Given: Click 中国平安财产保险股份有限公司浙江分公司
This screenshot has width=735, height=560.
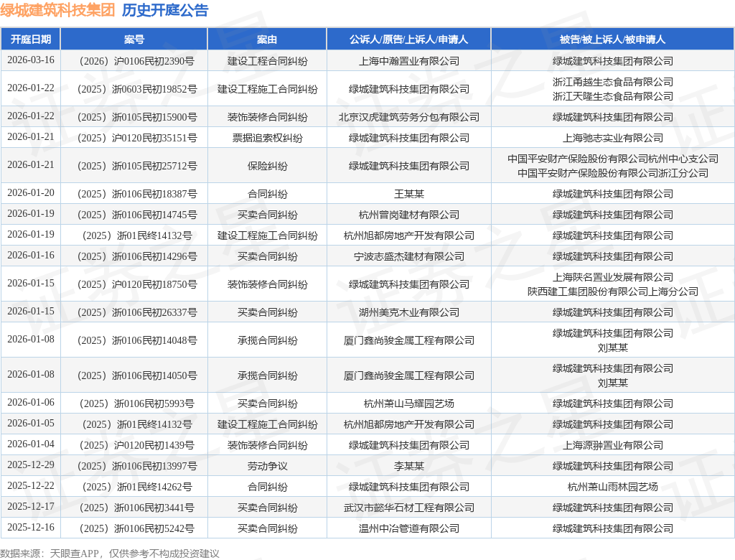Looking at the screenshot, I should (613, 173).
